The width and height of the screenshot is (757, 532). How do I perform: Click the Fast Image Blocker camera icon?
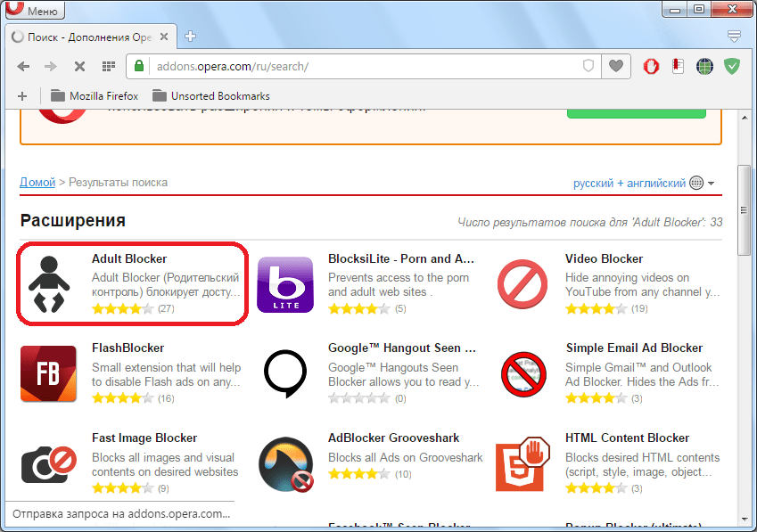pos(49,464)
